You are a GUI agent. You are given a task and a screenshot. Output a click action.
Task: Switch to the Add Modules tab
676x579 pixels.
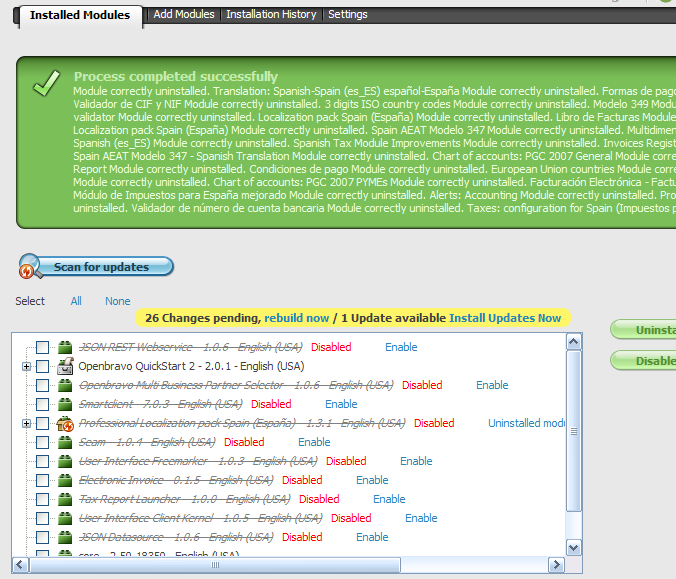click(184, 14)
